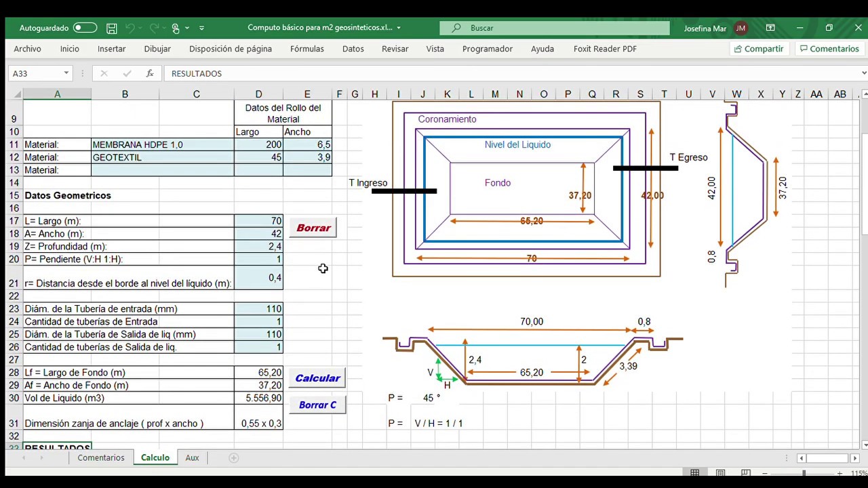Switch to the Aux sheet tab

click(192, 457)
